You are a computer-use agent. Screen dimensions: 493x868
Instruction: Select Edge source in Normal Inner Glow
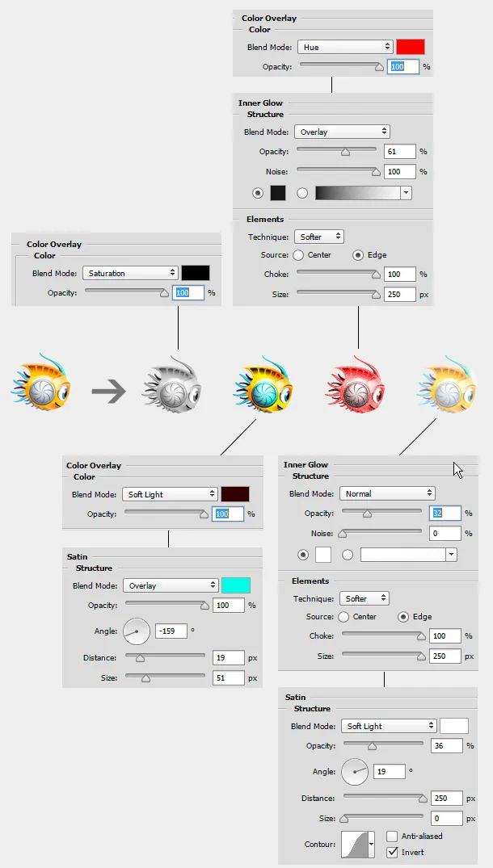click(x=403, y=617)
